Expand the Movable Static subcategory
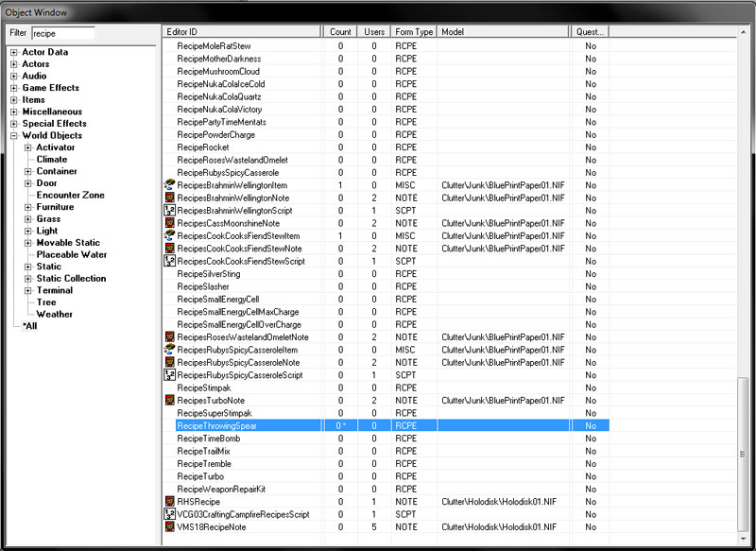The image size is (756, 551). coord(28,243)
